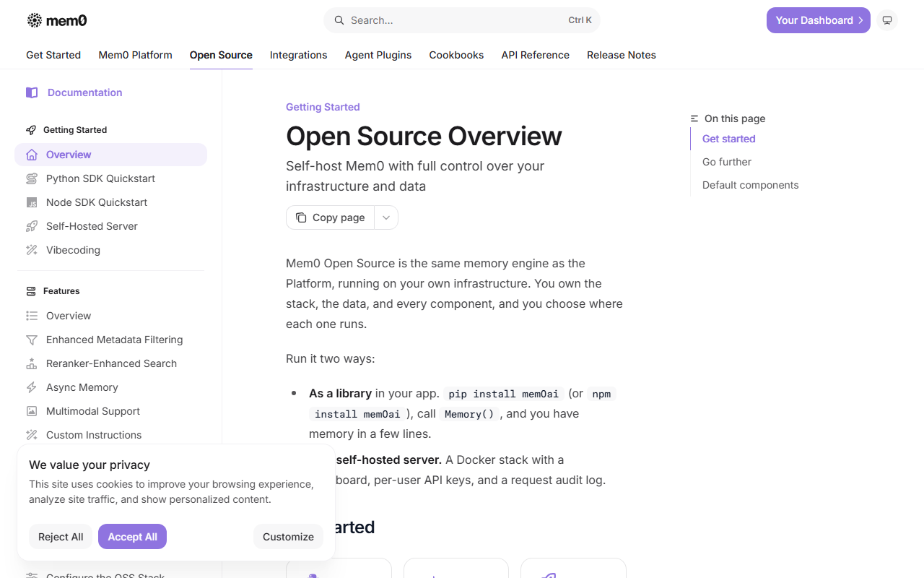Click the funnel icon for Enhanced Metadata Filtering
Screen dimensions: 924x578
coord(32,340)
